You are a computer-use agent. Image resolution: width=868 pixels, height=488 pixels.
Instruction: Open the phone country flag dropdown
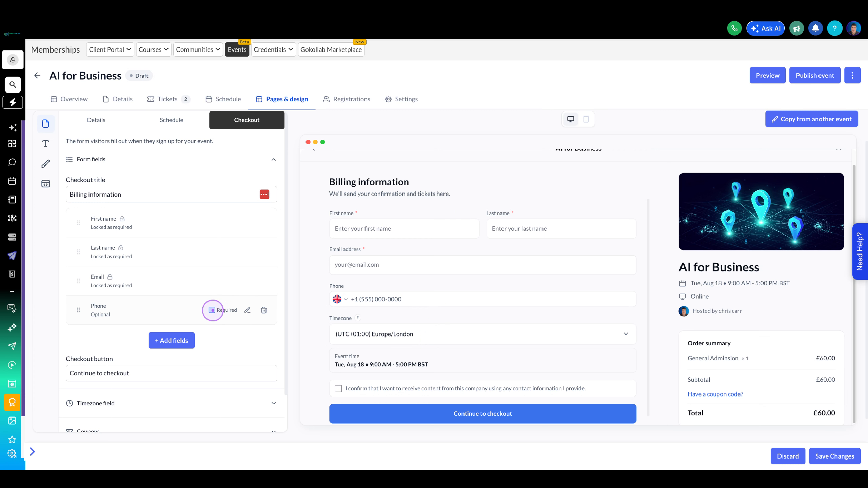(340, 299)
